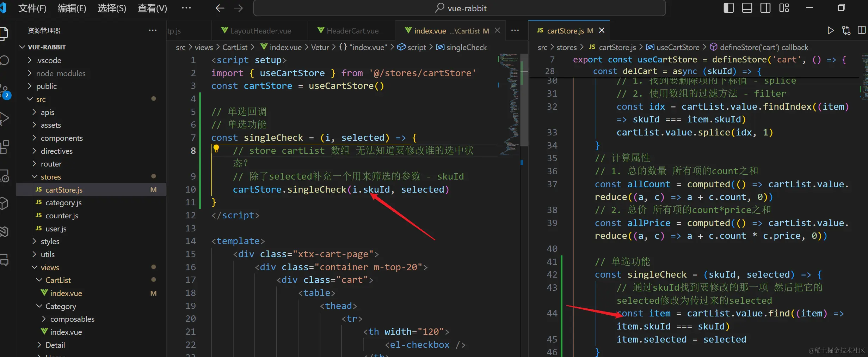This screenshot has height=357, width=868.
Task: Open the customize layout icon
Action: 784,8
